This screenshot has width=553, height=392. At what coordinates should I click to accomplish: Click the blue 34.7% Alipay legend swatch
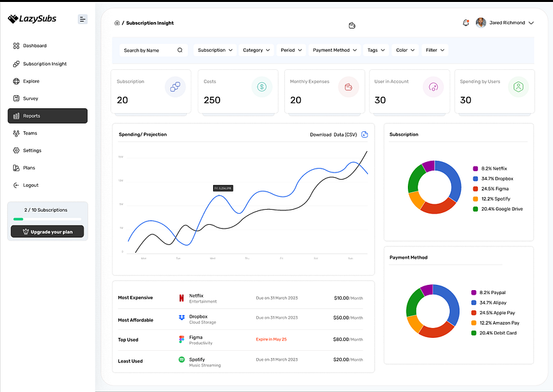click(474, 302)
